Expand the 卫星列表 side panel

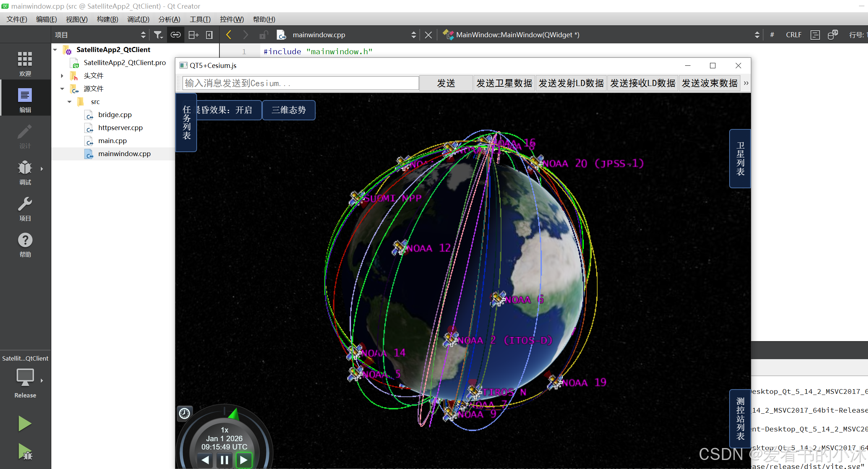(x=740, y=159)
